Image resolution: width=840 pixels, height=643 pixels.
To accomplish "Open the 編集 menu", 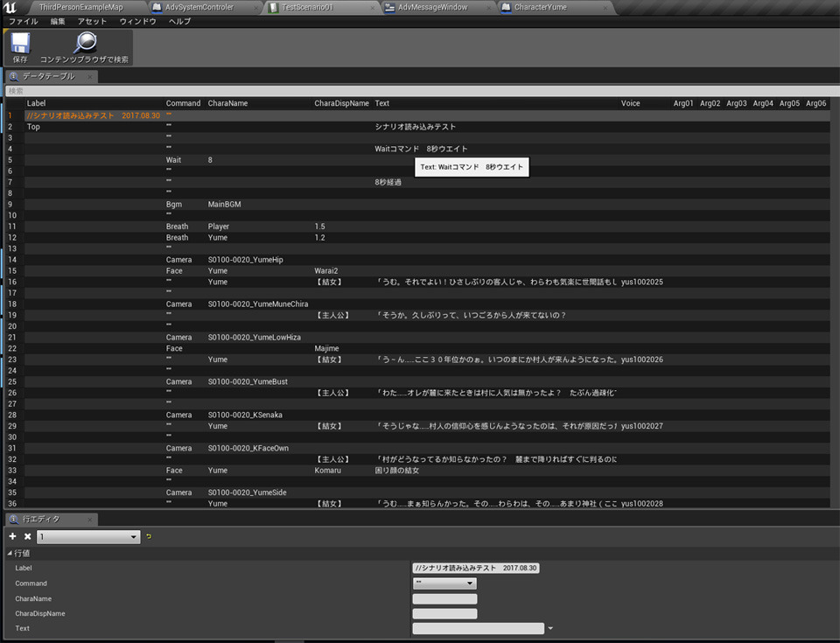I will pos(58,21).
